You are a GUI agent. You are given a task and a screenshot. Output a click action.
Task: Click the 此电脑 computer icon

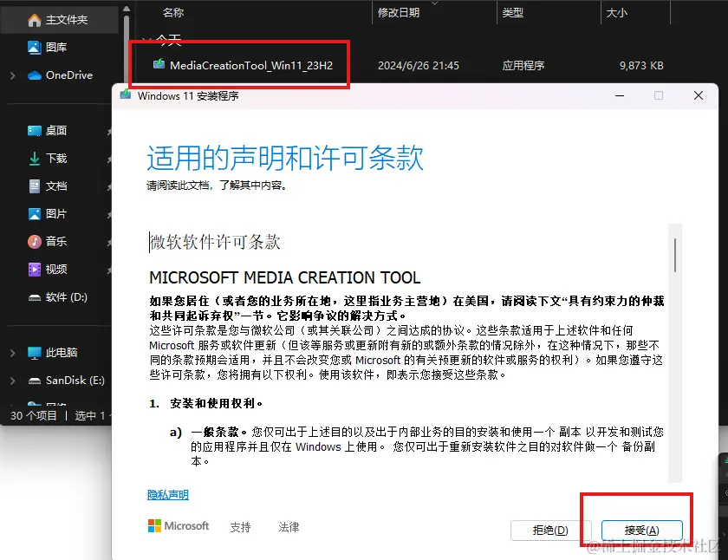point(35,353)
